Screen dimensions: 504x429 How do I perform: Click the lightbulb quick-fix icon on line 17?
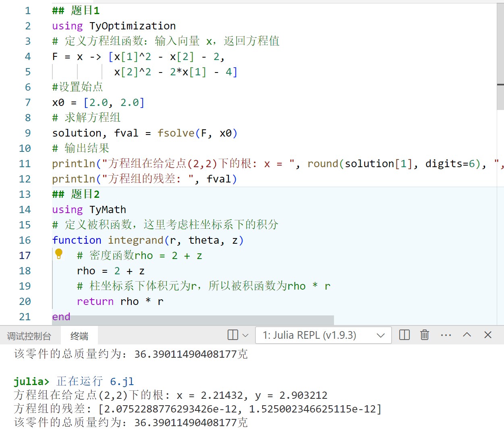[x=59, y=254]
